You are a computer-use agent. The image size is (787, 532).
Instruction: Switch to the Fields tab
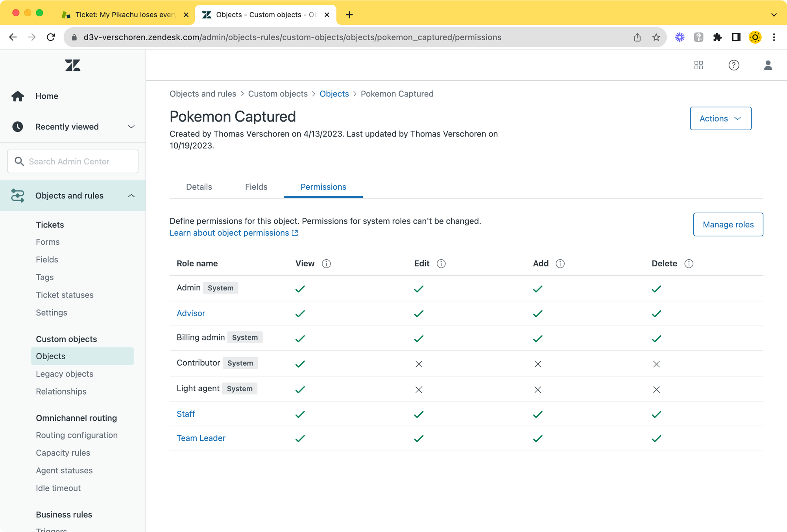click(256, 187)
